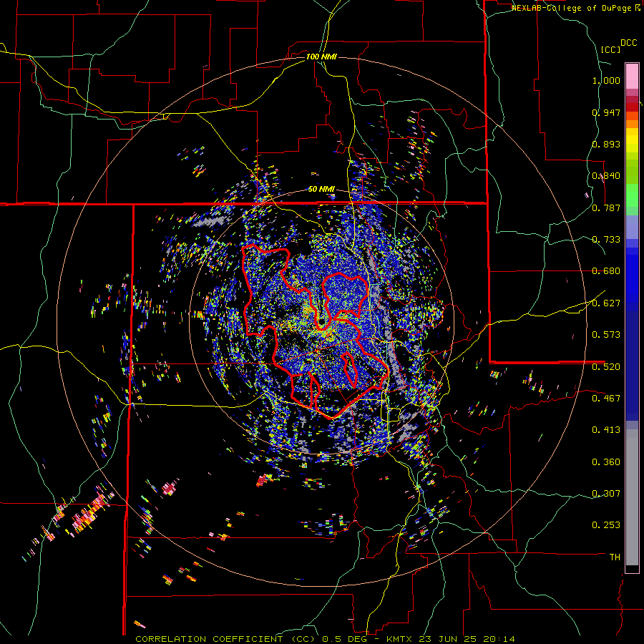Image resolution: width=644 pixels, height=644 pixels.
Task: Click the 23 JUN 25 date stamp
Action: pos(449,639)
